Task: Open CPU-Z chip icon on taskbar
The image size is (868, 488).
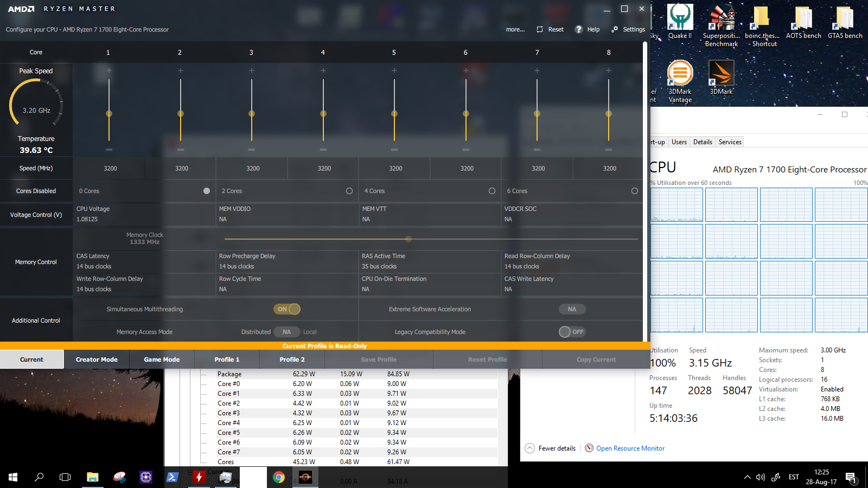Action: click(146, 477)
